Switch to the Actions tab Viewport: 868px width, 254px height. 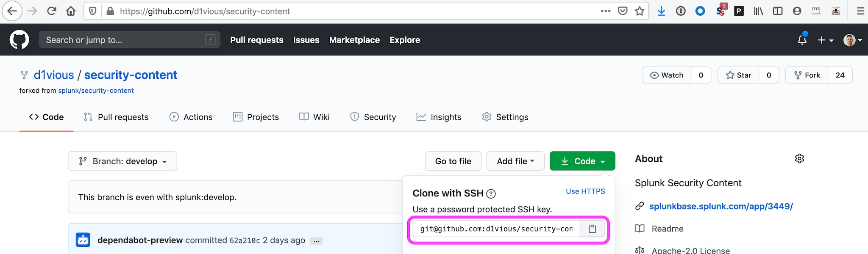pos(191,117)
